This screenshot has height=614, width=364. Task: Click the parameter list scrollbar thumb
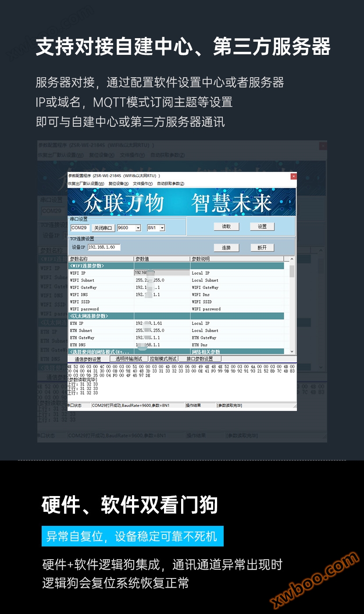pos(292,271)
